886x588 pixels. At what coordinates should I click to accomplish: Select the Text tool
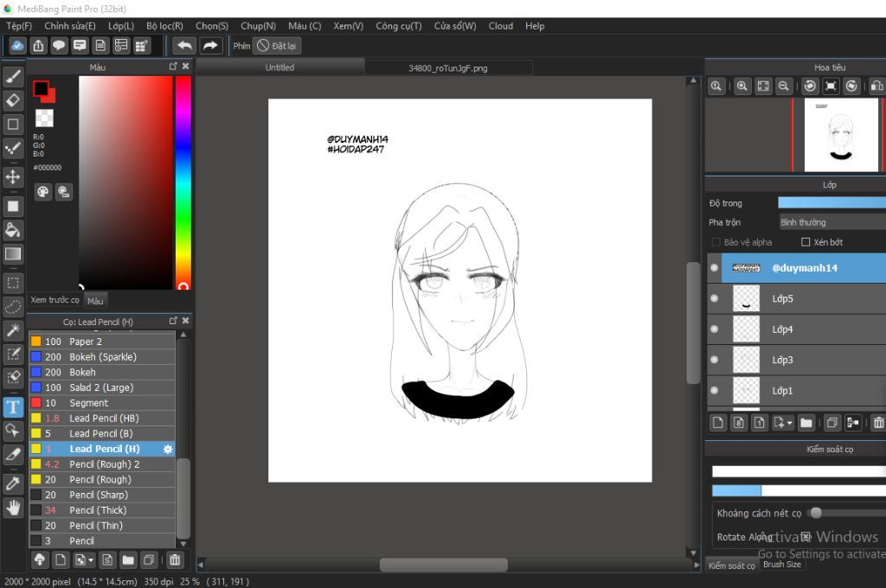click(x=13, y=407)
